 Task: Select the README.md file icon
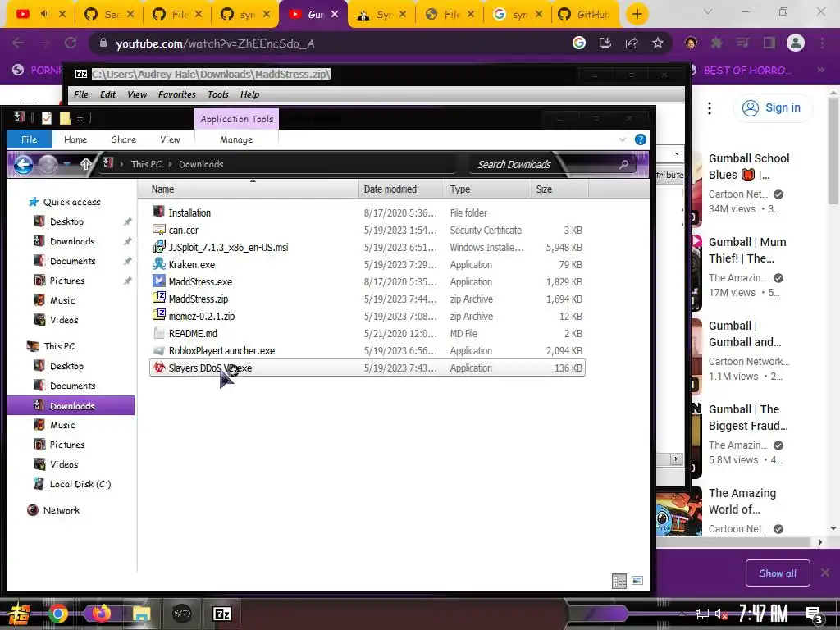click(159, 333)
